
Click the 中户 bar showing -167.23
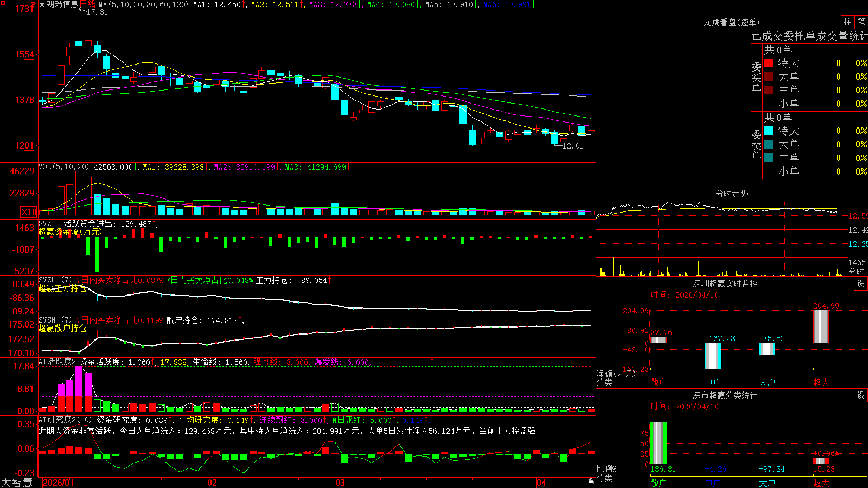point(713,356)
